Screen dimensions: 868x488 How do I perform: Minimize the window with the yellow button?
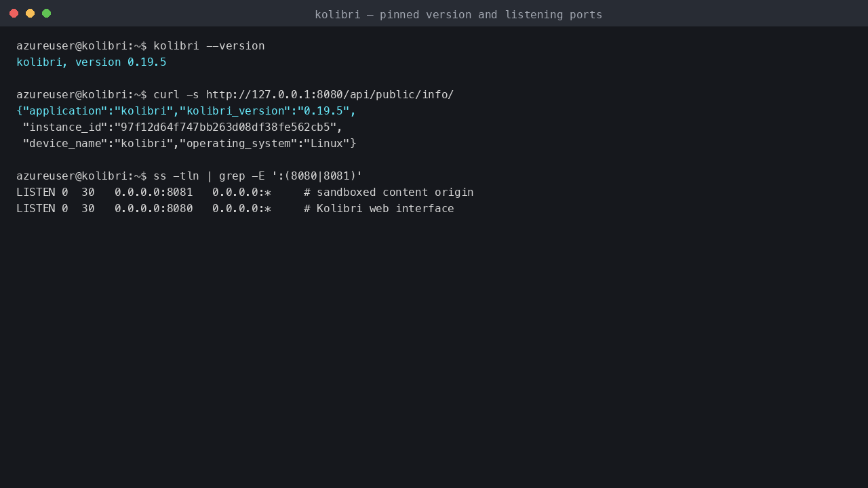pyautogui.click(x=30, y=14)
